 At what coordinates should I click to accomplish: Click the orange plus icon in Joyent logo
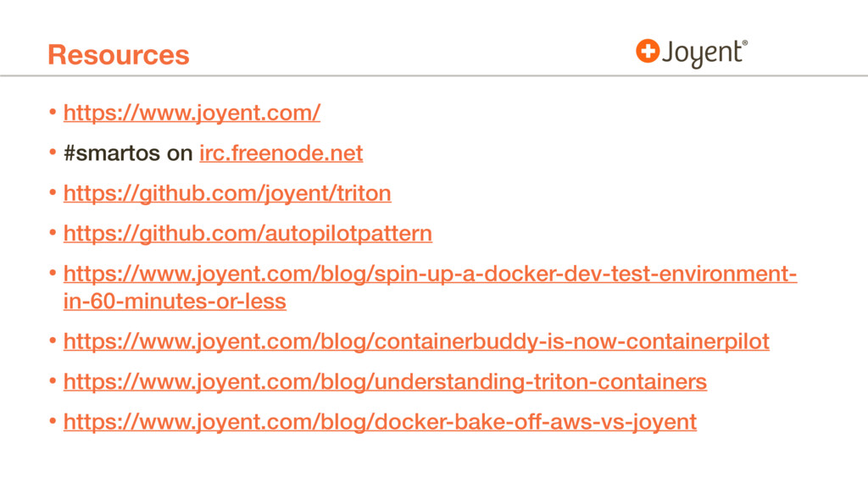click(x=647, y=52)
